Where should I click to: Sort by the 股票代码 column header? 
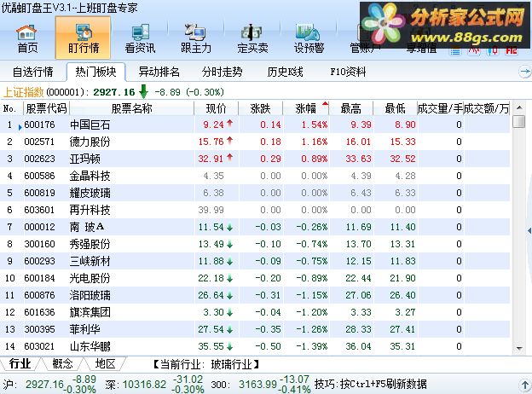coord(46,108)
